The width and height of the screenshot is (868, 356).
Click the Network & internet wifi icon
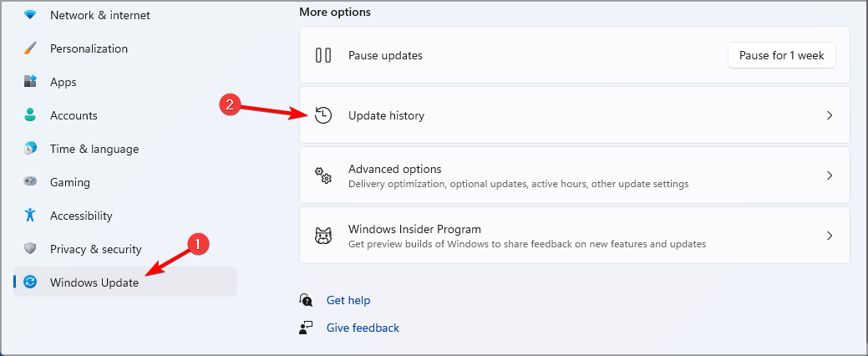pos(30,15)
